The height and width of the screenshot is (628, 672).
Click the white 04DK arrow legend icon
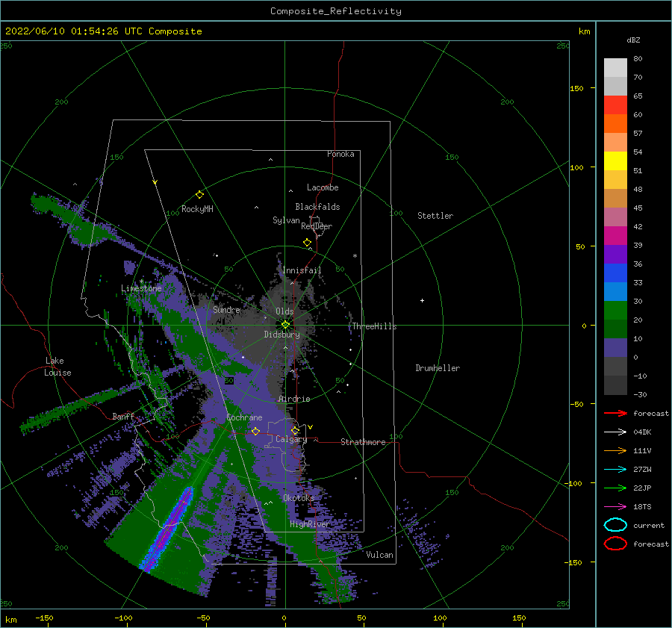tap(615, 432)
